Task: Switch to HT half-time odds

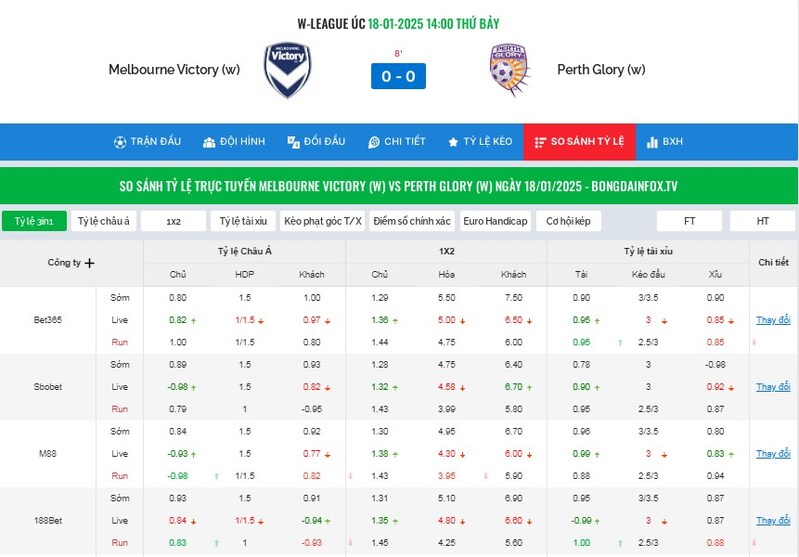Action: (x=762, y=221)
